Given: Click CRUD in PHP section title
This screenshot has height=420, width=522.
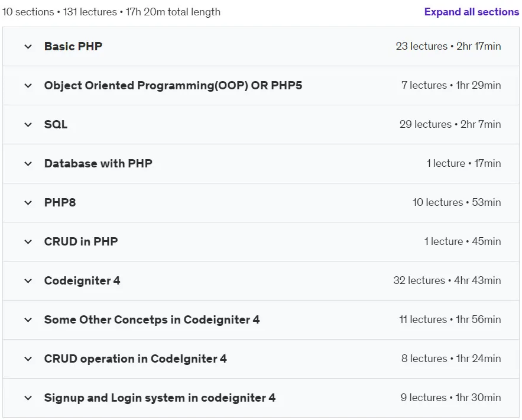Looking at the screenshot, I should tap(81, 241).
